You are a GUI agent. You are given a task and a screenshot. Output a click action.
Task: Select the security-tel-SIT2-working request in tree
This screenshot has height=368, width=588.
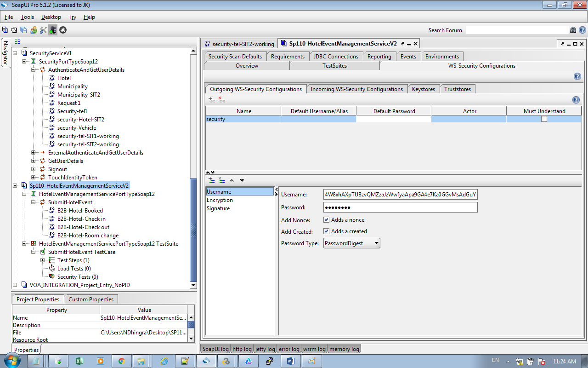pos(88,144)
